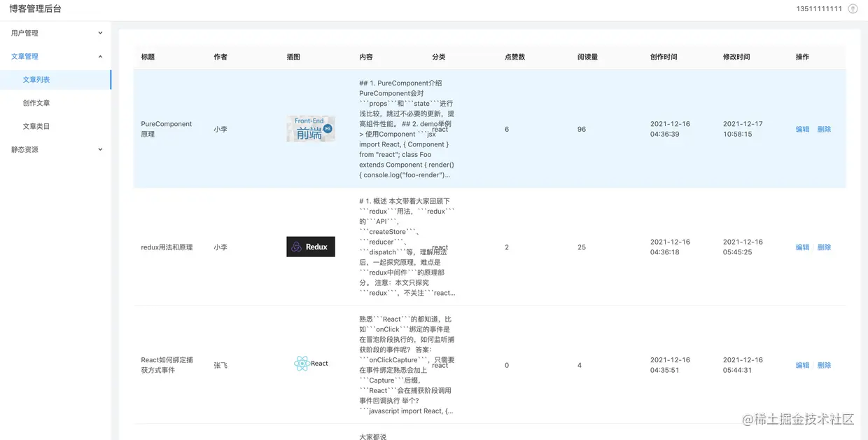The image size is (868, 440).
Task: Click 删除 for the redux用法和原理 article
Action: [x=824, y=247]
